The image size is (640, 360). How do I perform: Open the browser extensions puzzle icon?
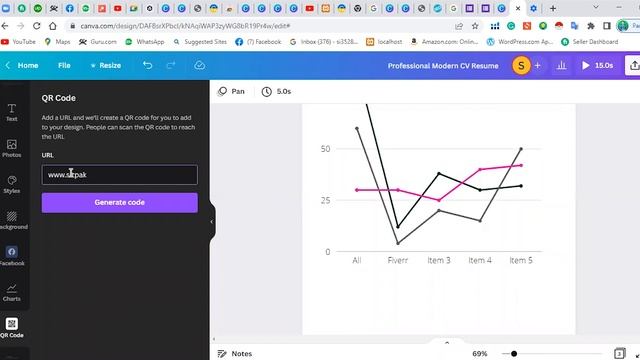(x=591, y=26)
